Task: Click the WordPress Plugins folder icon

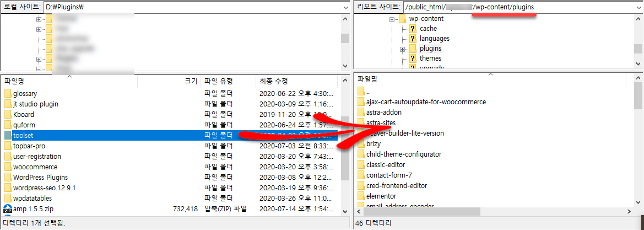Action: (x=8, y=178)
